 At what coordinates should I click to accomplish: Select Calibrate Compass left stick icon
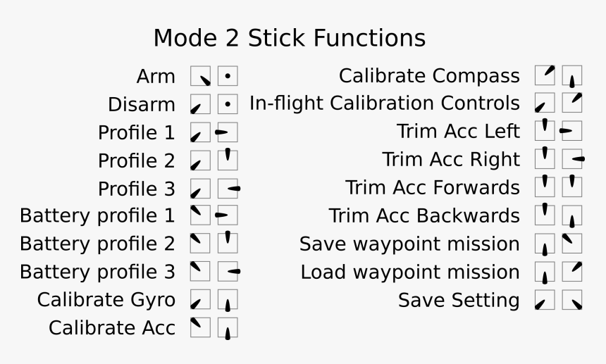point(545,76)
